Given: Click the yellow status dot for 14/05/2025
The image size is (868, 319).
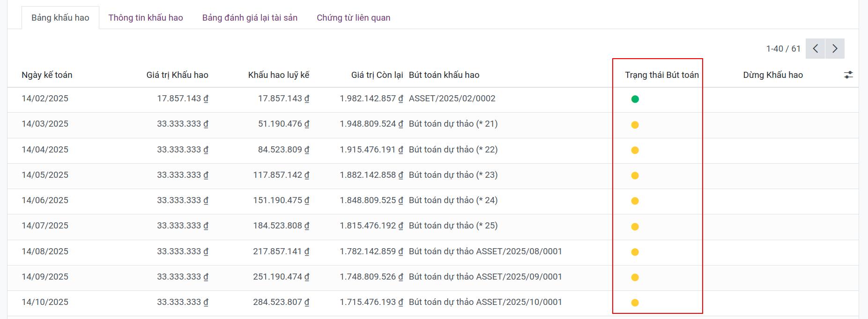Looking at the screenshot, I should coord(635,175).
